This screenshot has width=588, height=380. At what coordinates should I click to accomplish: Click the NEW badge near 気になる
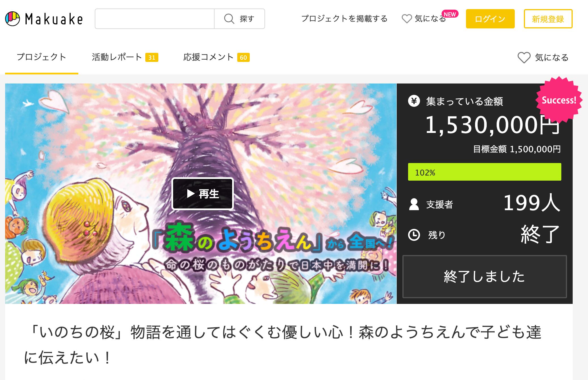click(450, 14)
